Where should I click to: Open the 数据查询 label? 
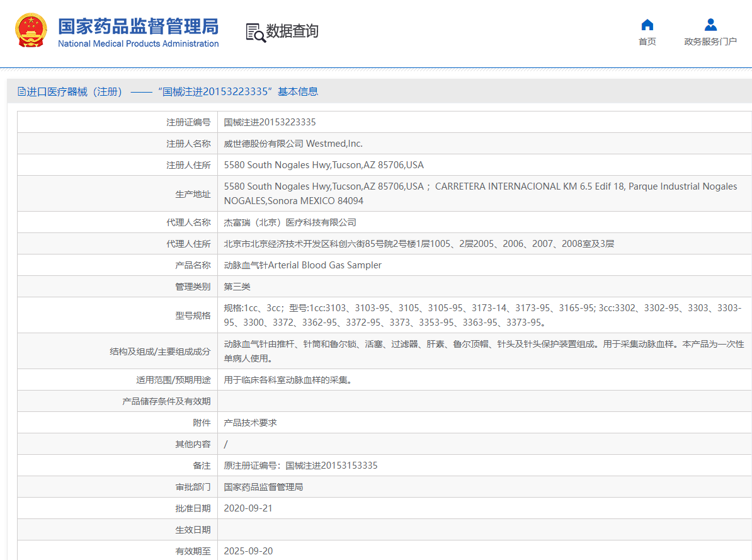coord(292,31)
